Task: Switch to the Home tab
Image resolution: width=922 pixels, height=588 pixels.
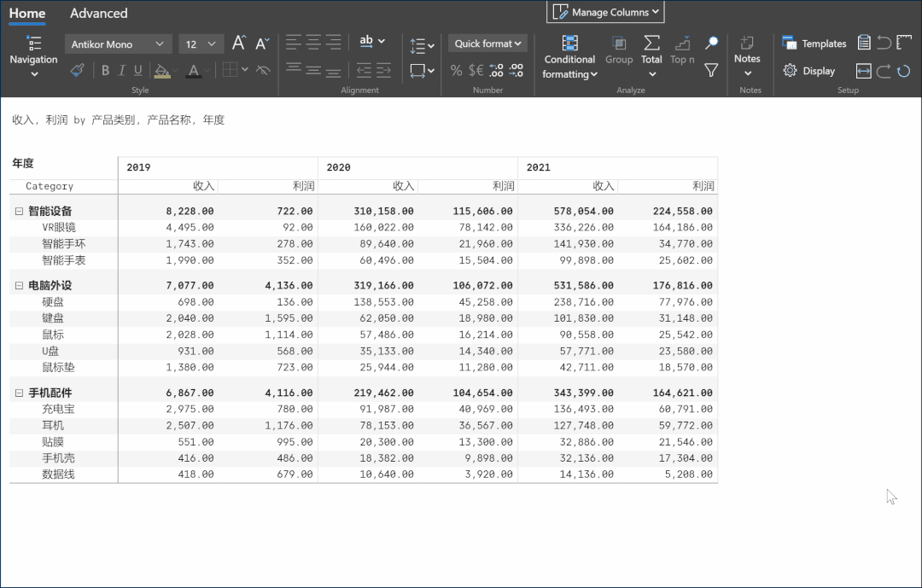Action: point(27,13)
